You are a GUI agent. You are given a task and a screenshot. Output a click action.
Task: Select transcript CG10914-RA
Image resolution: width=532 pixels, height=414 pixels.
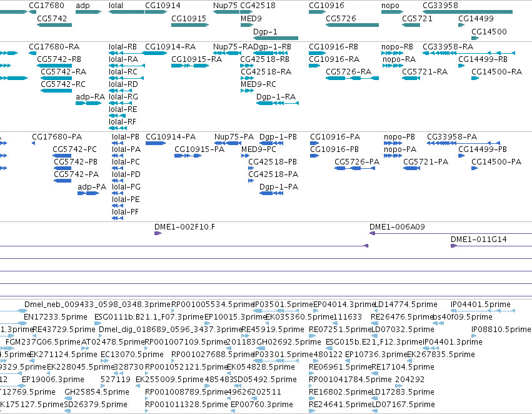click(x=170, y=46)
